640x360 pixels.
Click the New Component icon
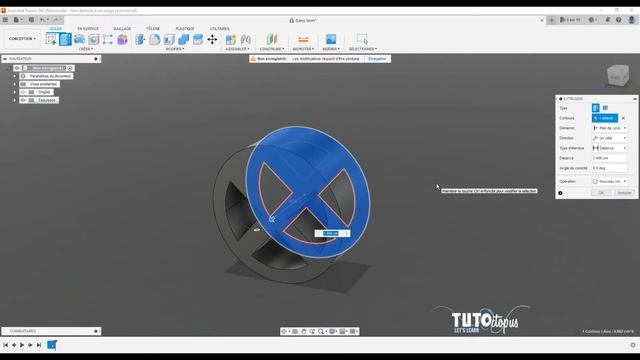[231, 39]
